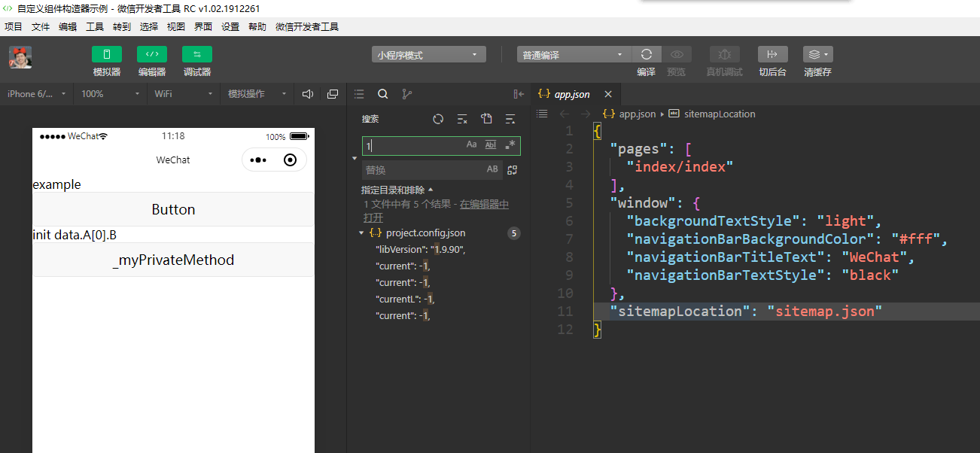Click app.json in the breadcrumb
The width and height of the screenshot is (980, 453).
pyautogui.click(x=637, y=114)
